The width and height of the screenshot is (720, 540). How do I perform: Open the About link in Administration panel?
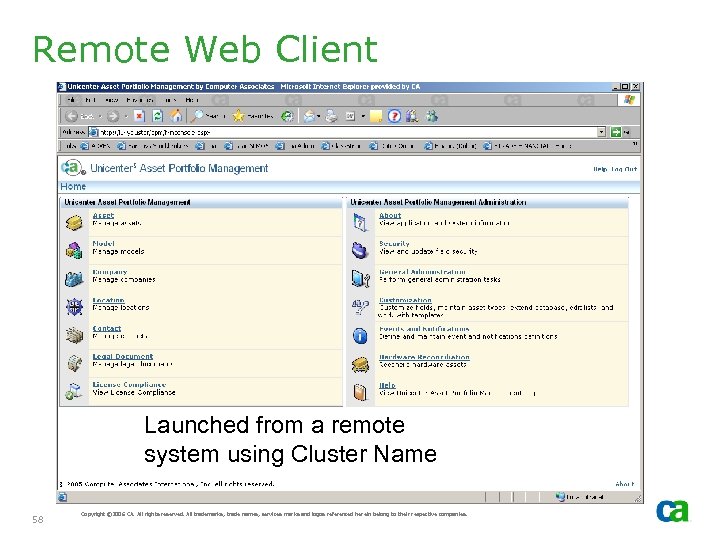(x=390, y=215)
